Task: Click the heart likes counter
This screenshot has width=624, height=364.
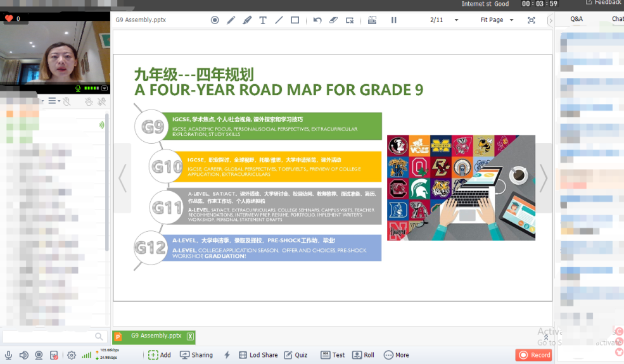Action: coord(12,18)
